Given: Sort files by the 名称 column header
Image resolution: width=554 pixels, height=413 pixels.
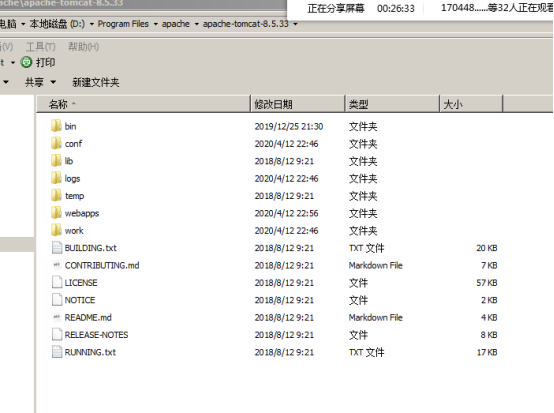Looking at the screenshot, I should click(x=143, y=104).
